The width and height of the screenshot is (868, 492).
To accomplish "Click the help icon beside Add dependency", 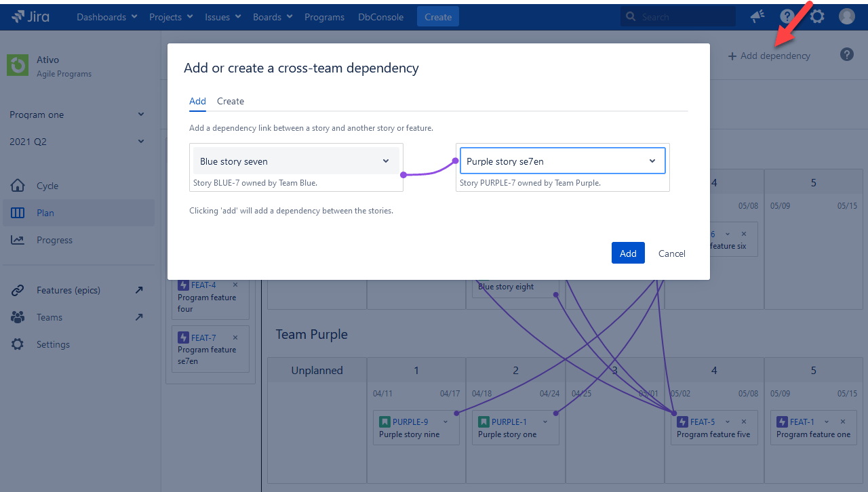I will (x=846, y=55).
